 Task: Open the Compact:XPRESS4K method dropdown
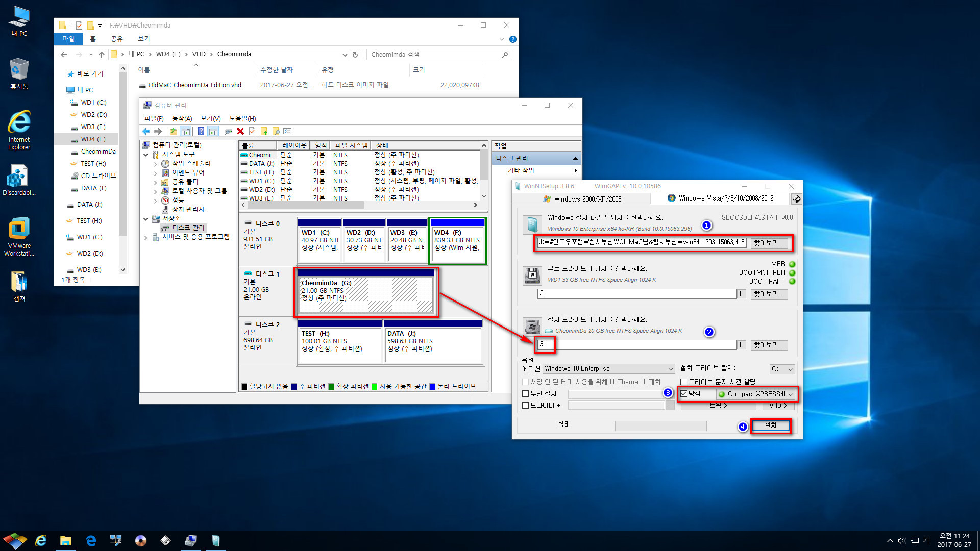tap(755, 394)
